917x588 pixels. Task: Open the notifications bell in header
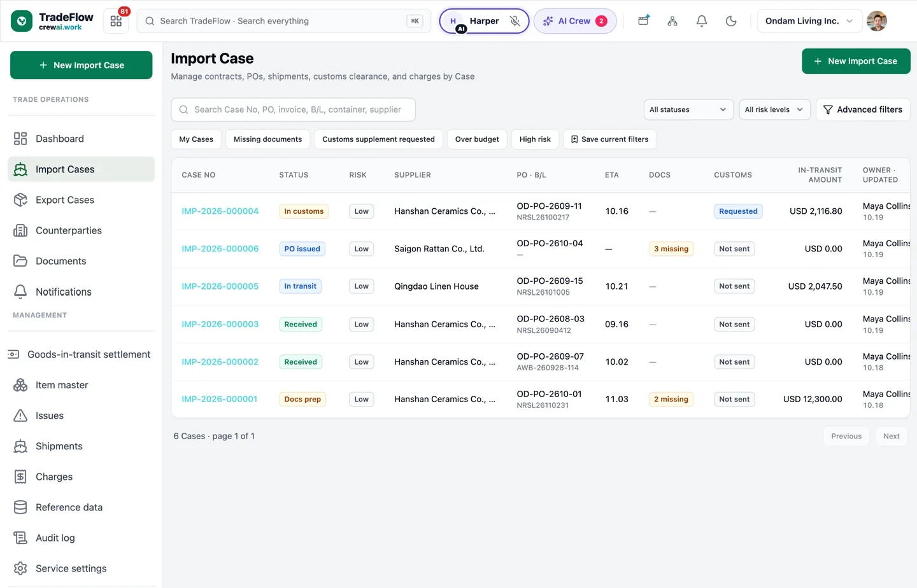(x=702, y=21)
